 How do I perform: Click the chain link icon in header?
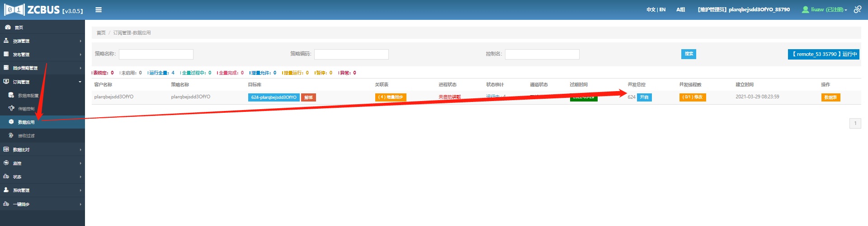[x=857, y=9]
